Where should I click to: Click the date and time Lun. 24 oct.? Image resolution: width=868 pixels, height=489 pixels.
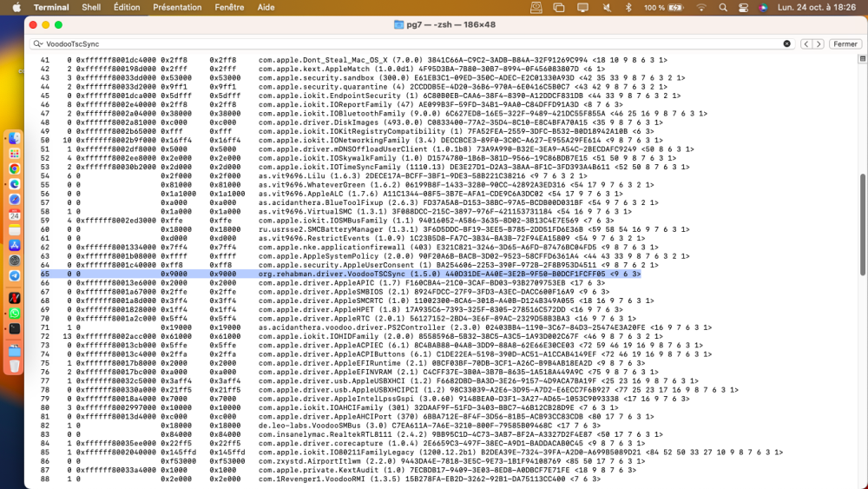(816, 7)
